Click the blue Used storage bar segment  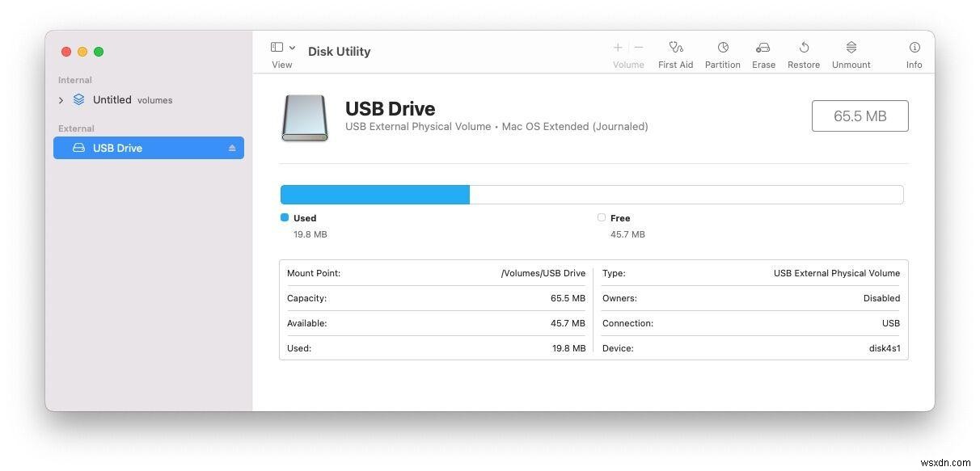click(x=375, y=195)
